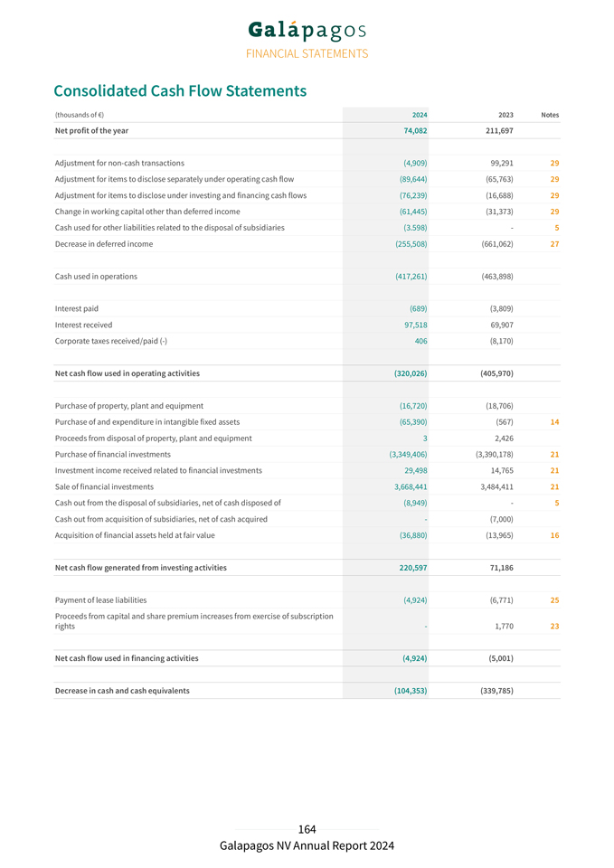Click Galapagos NV Annual Report 2024 footer text
This screenshot has height=868, width=614.
click(307, 846)
